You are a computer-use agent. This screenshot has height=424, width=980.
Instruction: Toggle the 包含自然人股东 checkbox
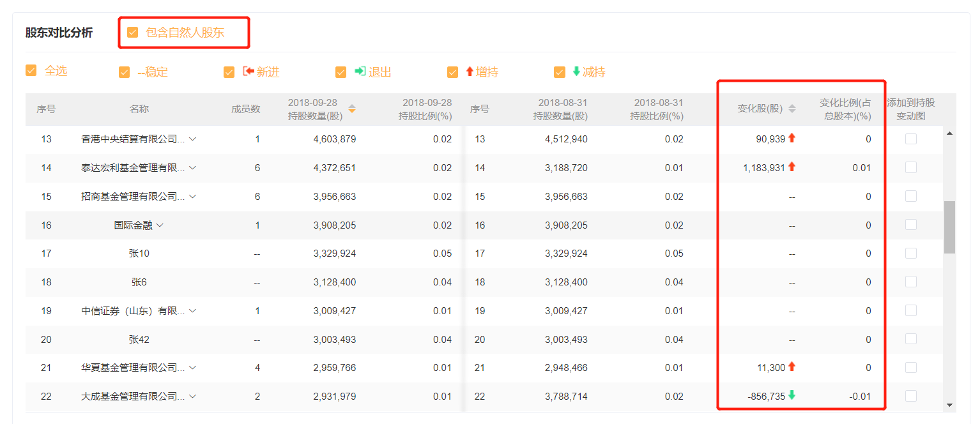point(133,33)
